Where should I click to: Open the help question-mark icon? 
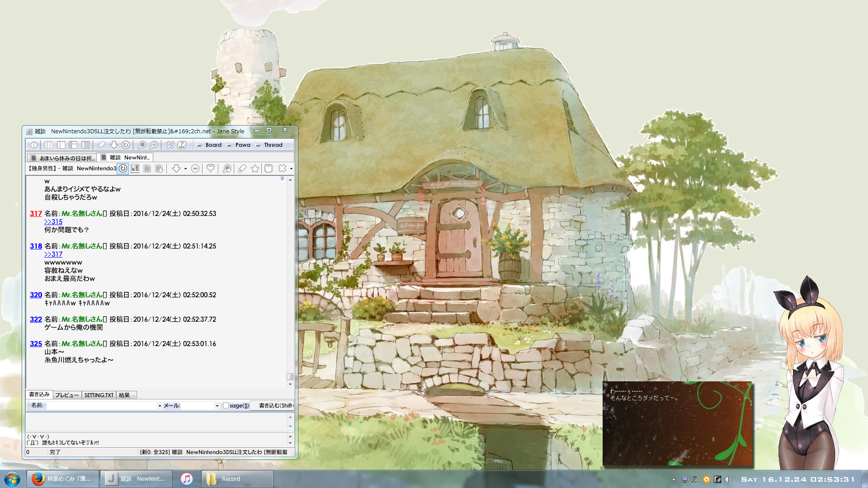pos(182,145)
